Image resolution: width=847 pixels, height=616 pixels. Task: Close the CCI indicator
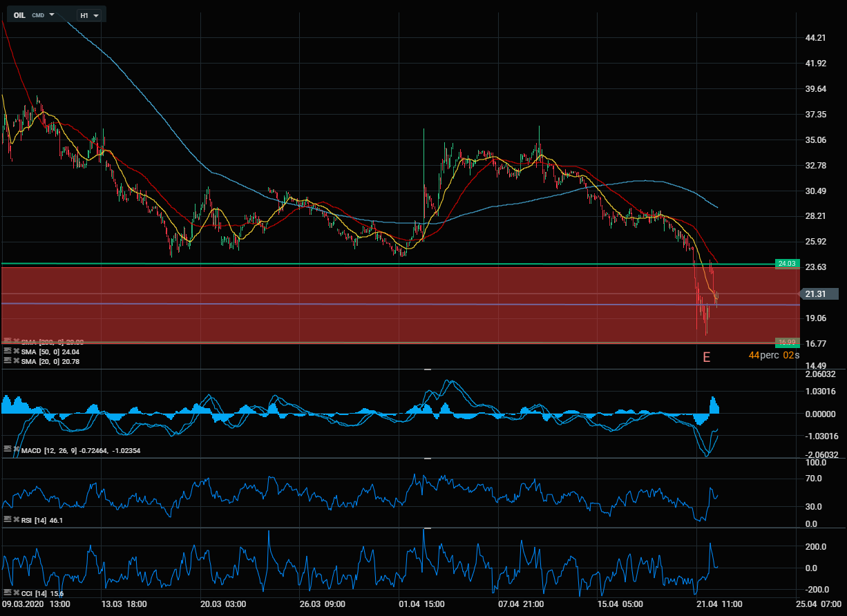[15, 593]
